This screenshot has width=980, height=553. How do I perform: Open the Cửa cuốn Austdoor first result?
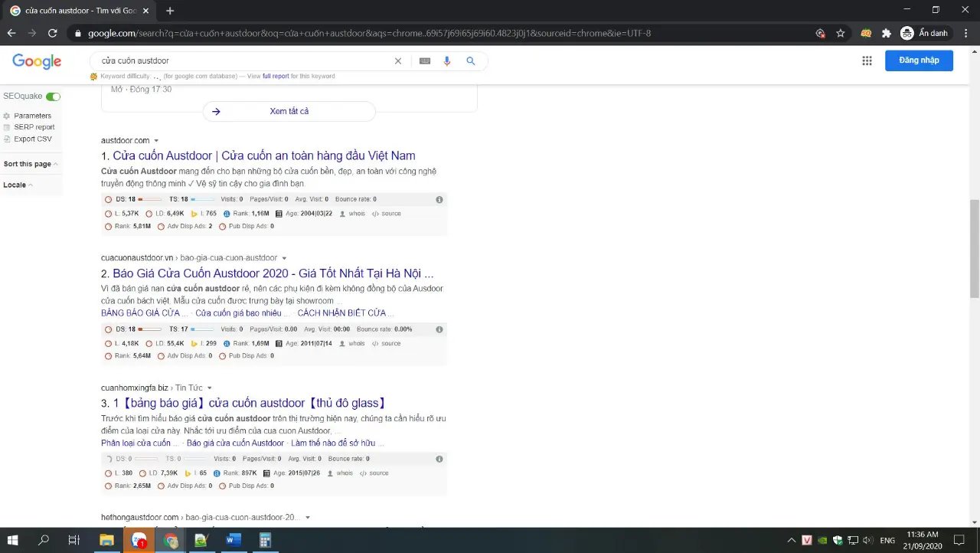(x=264, y=156)
